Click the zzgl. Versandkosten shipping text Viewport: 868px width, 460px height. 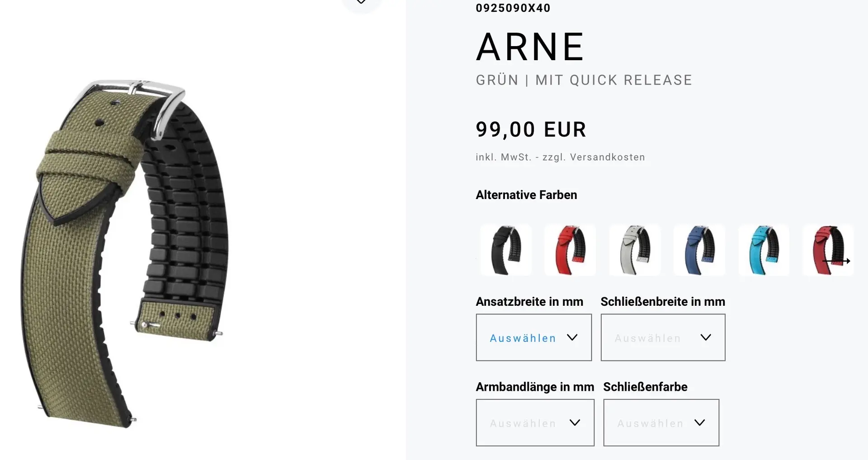(594, 157)
